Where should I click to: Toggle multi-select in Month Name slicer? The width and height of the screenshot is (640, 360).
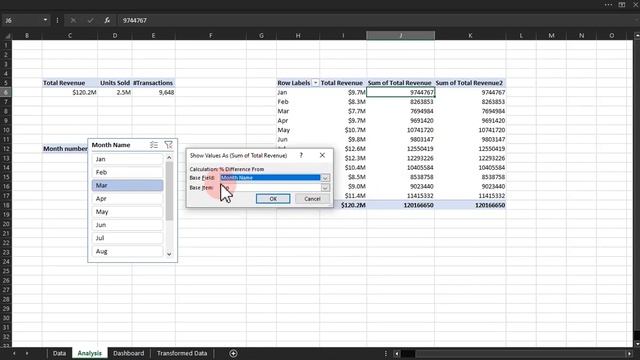coord(153,145)
